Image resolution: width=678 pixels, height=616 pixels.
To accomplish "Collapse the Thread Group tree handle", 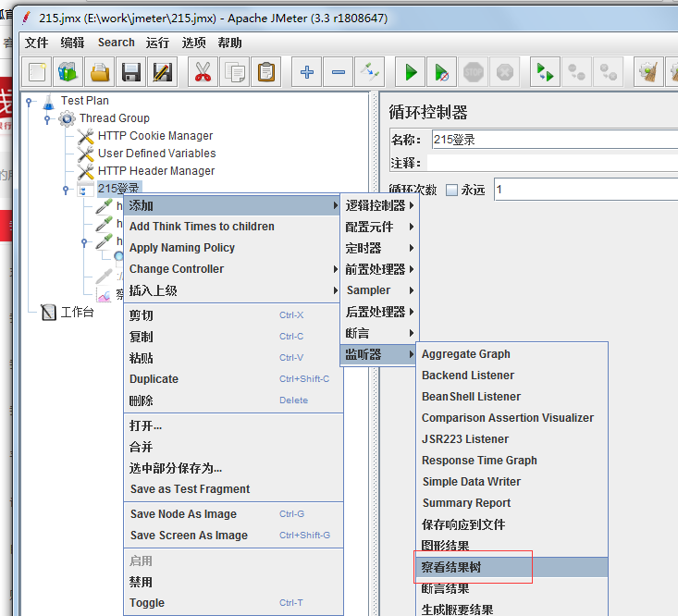I will [x=47, y=118].
